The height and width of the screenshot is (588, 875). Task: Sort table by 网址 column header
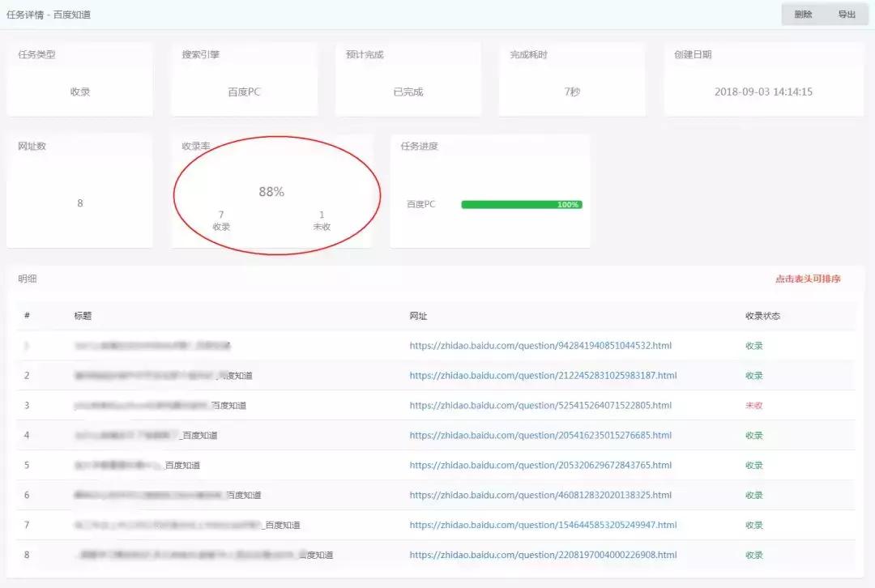tap(419, 316)
